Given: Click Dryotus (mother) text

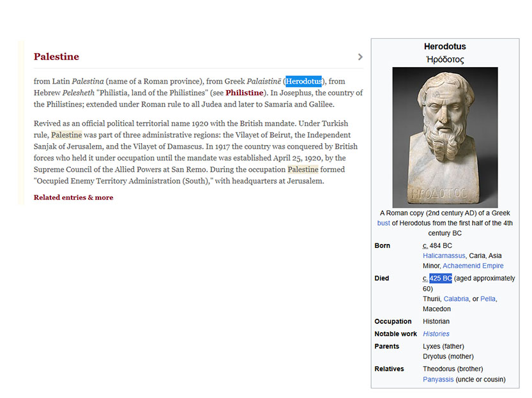Looking at the screenshot, I should (x=448, y=356).
